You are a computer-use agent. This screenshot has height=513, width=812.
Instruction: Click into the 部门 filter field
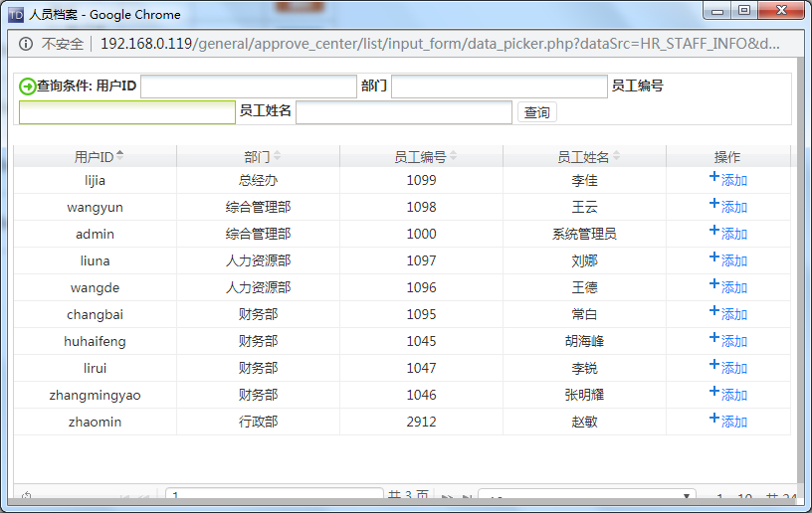click(499, 86)
